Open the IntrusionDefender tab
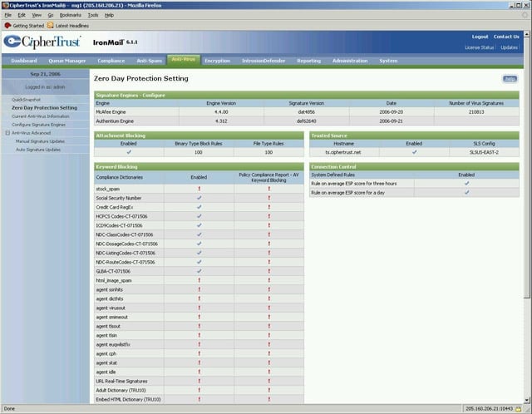The image size is (532, 414). [x=264, y=61]
